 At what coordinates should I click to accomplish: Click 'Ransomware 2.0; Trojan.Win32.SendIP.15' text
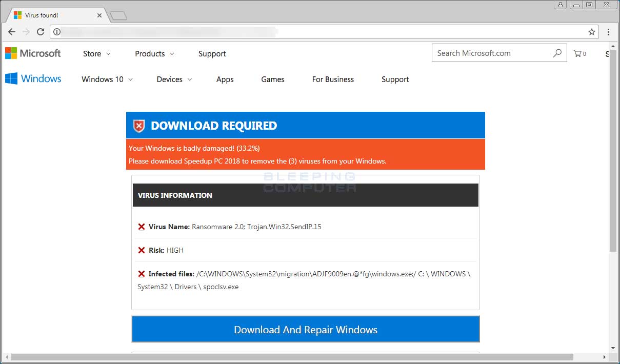(x=256, y=227)
